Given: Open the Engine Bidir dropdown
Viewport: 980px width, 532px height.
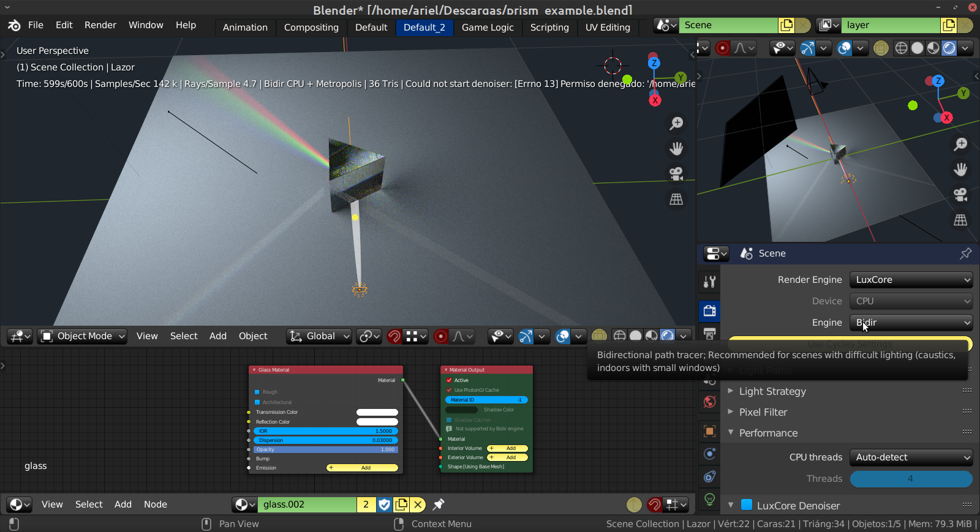Looking at the screenshot, I should coord(911,323).
